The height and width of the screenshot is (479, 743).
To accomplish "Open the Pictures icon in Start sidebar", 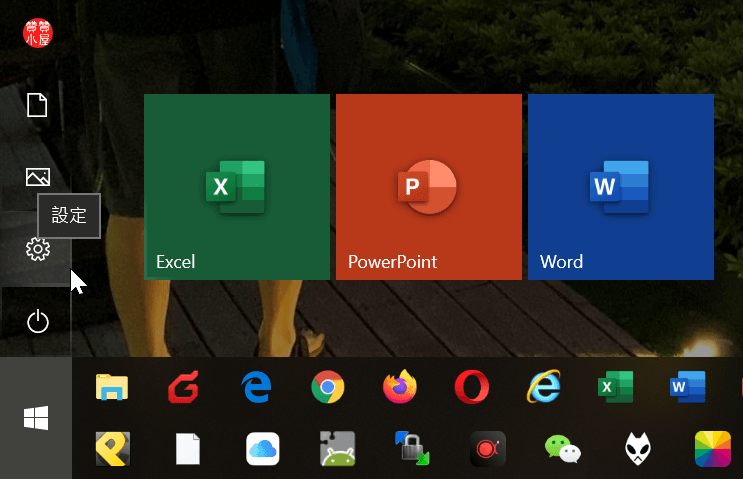I will pyautogui.click(x=38, y=177).
